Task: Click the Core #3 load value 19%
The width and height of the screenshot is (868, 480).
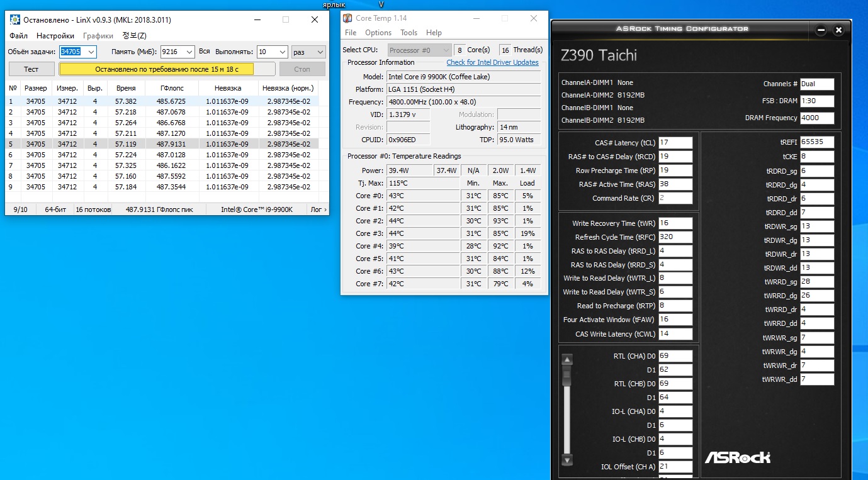Action: pyautogui.click(x=527, y=233)
